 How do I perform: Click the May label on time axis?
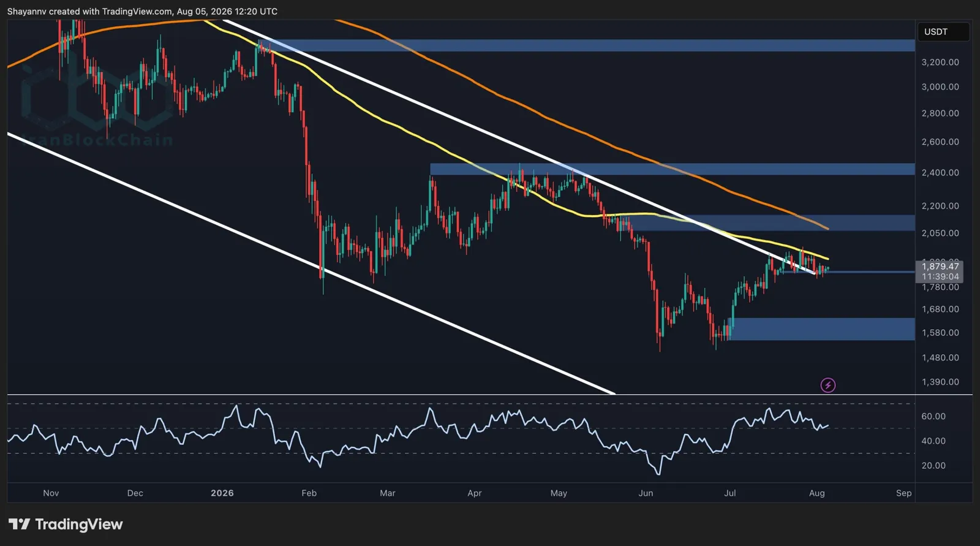559,493
